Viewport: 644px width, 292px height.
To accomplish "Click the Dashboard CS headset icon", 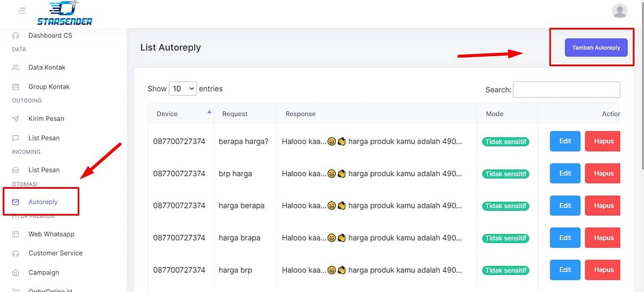I will [x=16, y=36].
